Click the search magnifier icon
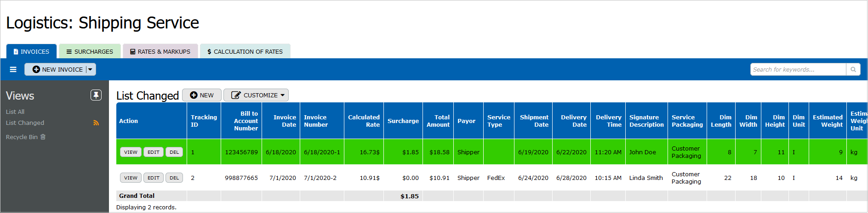This screenshot has height=213, width=868. pyautogui.click(x=853, y=69)
